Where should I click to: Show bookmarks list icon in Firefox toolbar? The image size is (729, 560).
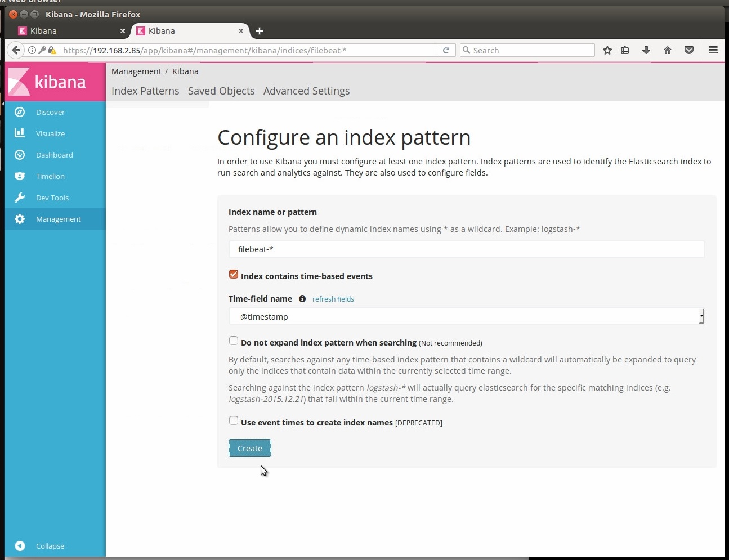point(625,50)
